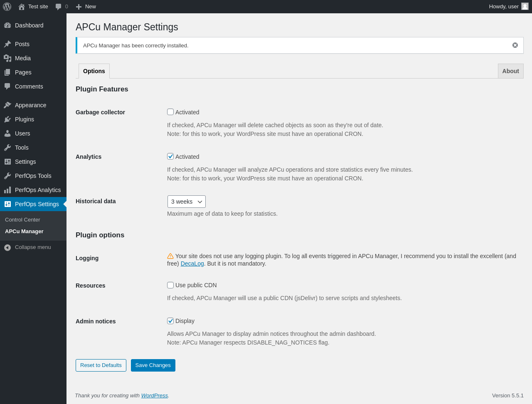Click the Posts pin icon

(7, 44)
